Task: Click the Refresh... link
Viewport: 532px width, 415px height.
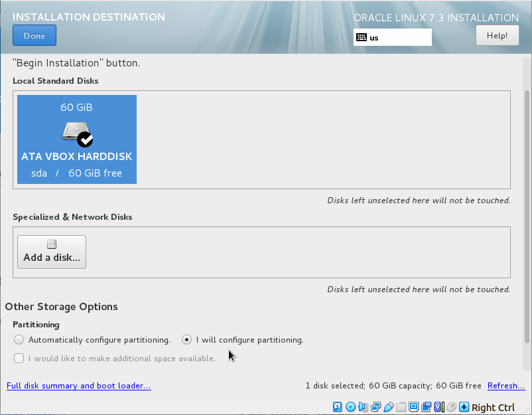Action: click(506, 386)
